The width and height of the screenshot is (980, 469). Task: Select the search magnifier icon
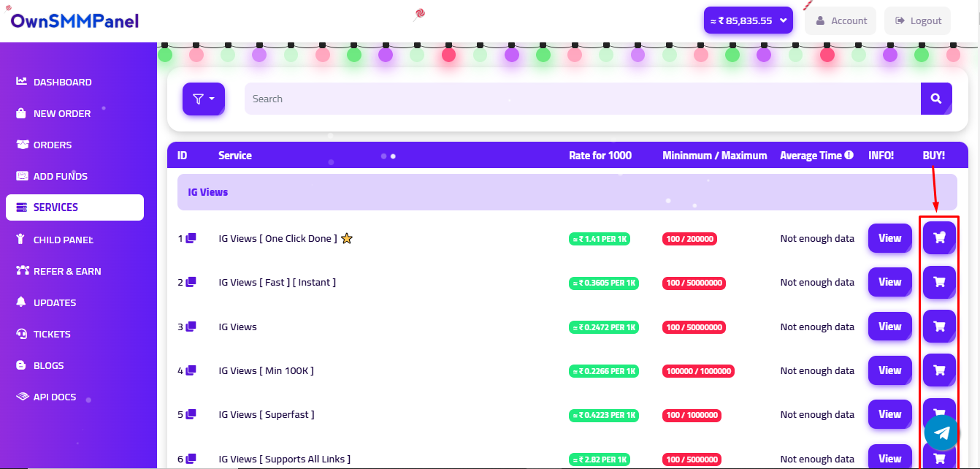pos(936,98)
